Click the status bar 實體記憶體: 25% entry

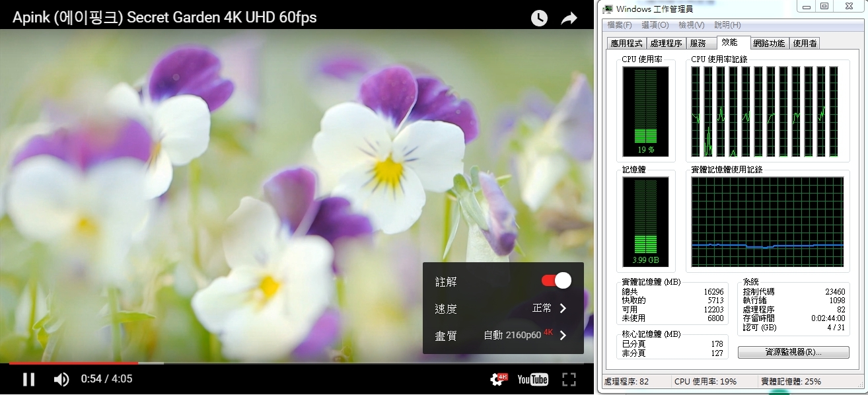coord(791,382)
